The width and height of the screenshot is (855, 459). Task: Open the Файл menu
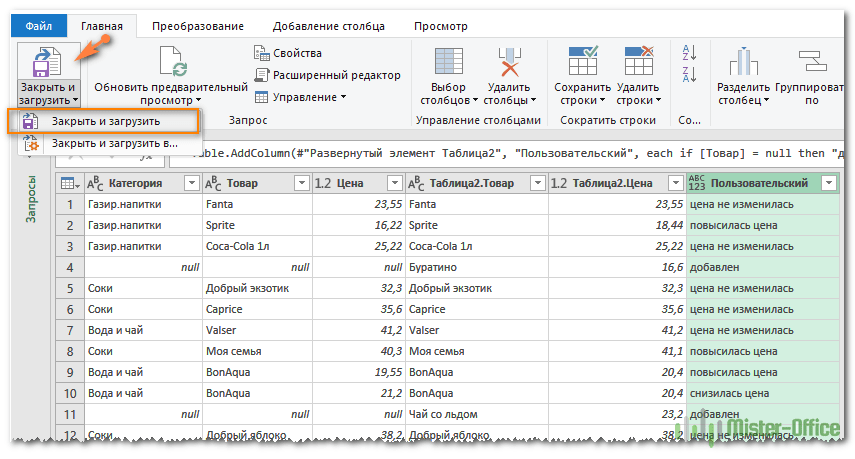[x=39, y=27]
